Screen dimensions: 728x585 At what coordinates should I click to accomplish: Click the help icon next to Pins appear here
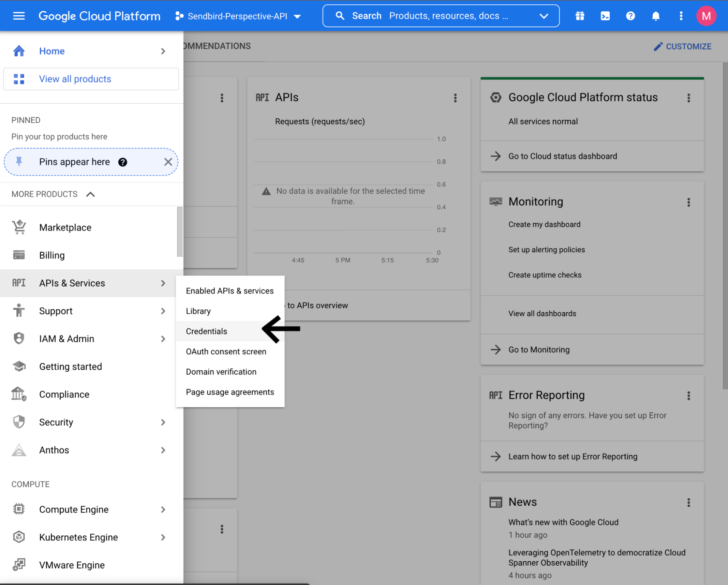coord(123,162)
